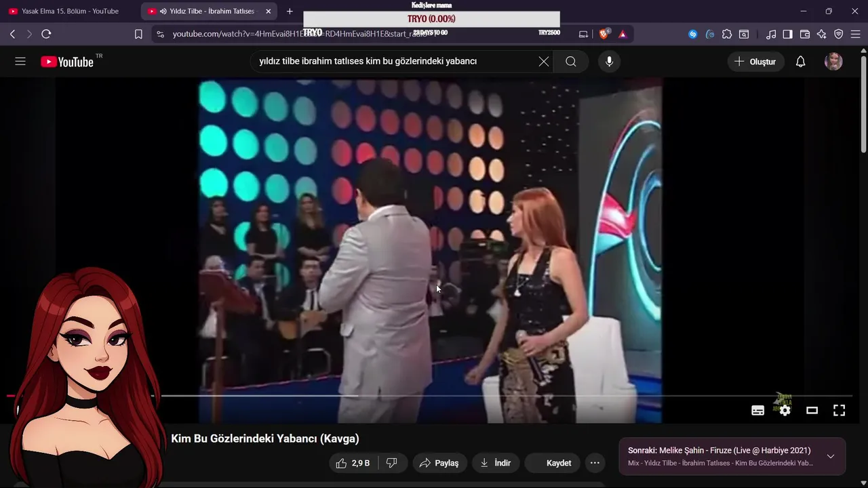Open video player settings gear
Screen dimensions: 868x488
pos(785,410)
